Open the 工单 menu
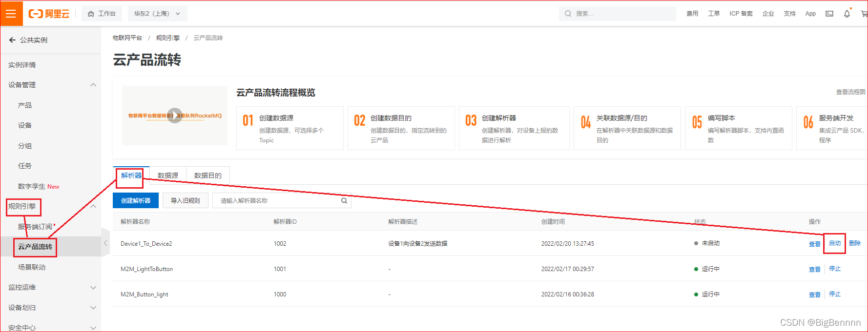Image resolution: width=868 pixels, height=332 pixels. 714,14
